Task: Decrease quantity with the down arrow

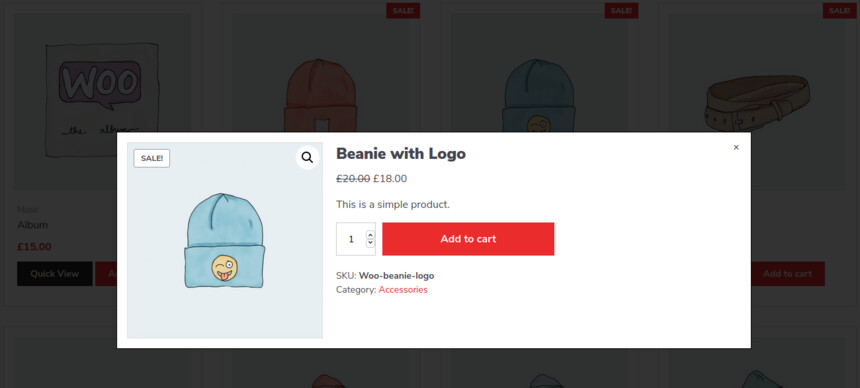Action: 370,243
